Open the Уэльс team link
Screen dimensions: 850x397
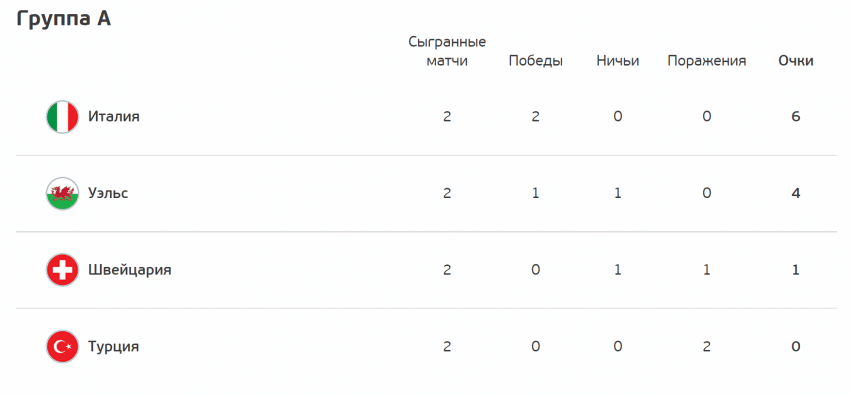point(108,193)
